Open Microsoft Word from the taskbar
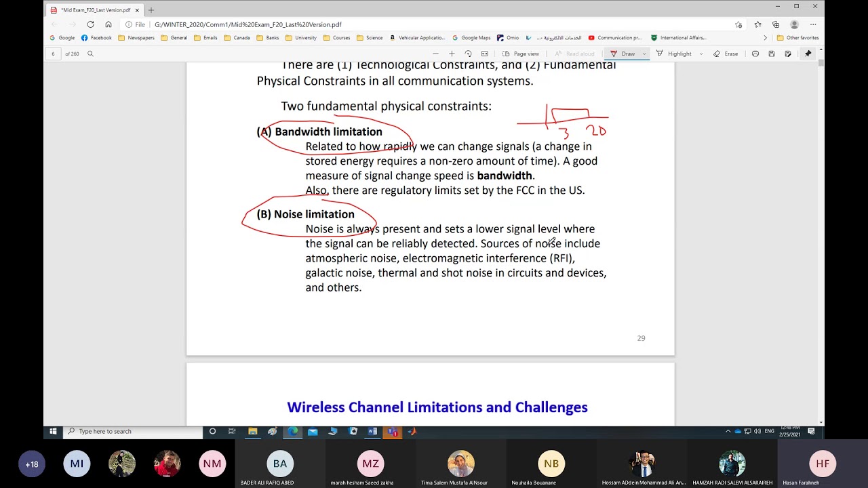 click(x=372, y=431)
